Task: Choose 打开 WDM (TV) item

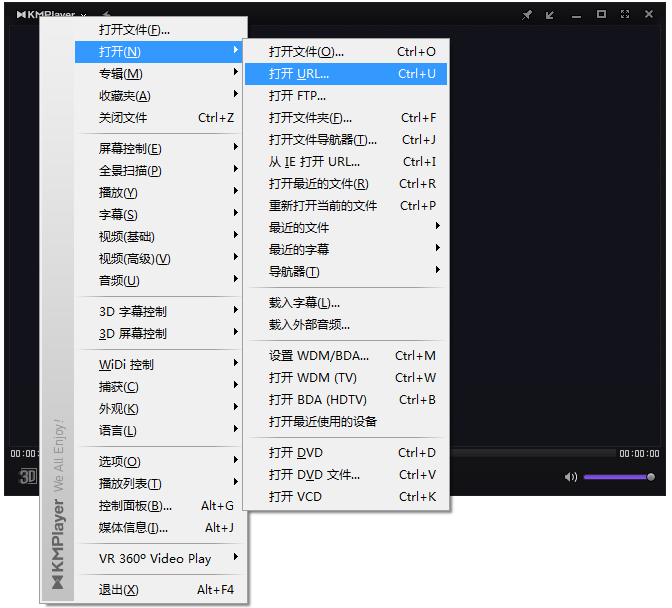Action: 346,377
